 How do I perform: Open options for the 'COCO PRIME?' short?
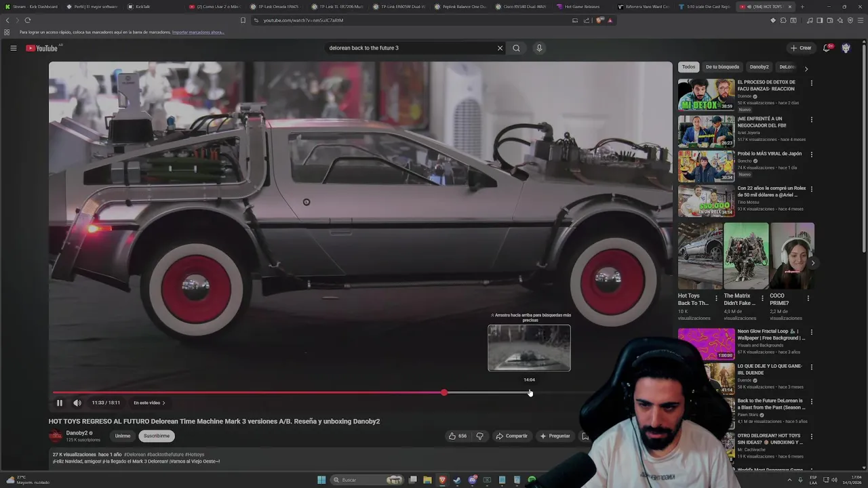click(808, 298)
